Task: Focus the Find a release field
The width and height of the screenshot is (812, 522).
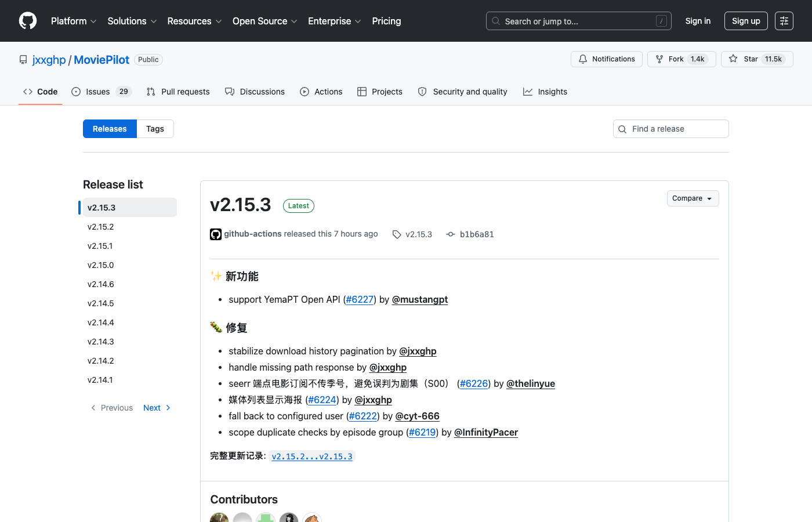Action: tap(671, 129)
